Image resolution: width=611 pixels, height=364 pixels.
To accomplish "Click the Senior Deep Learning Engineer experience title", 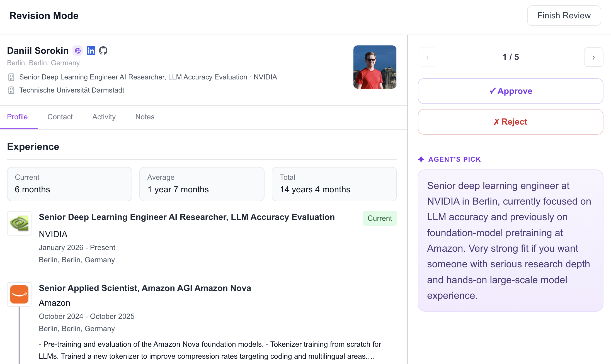I will (187, 217).
